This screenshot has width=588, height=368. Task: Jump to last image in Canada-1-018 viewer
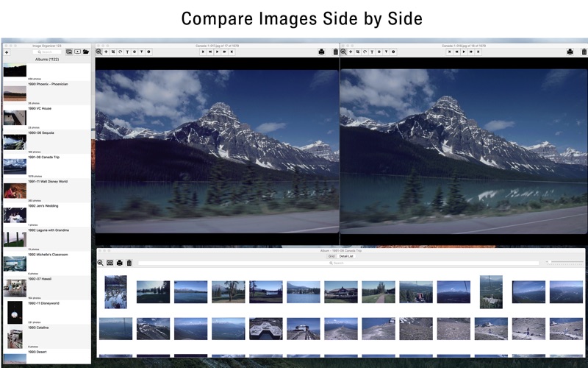pos(478,52)
